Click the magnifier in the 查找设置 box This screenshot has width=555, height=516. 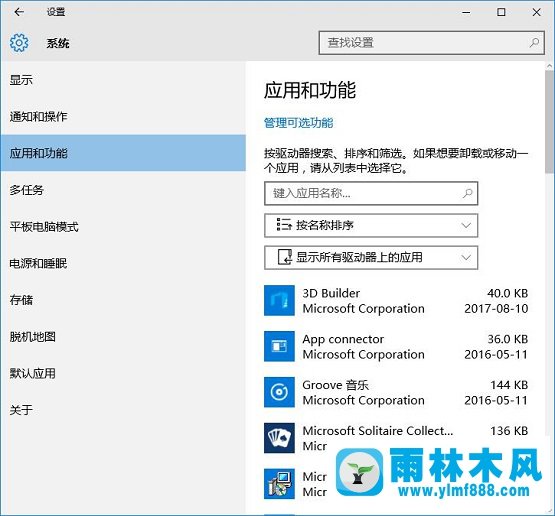[x=534, y=43]
